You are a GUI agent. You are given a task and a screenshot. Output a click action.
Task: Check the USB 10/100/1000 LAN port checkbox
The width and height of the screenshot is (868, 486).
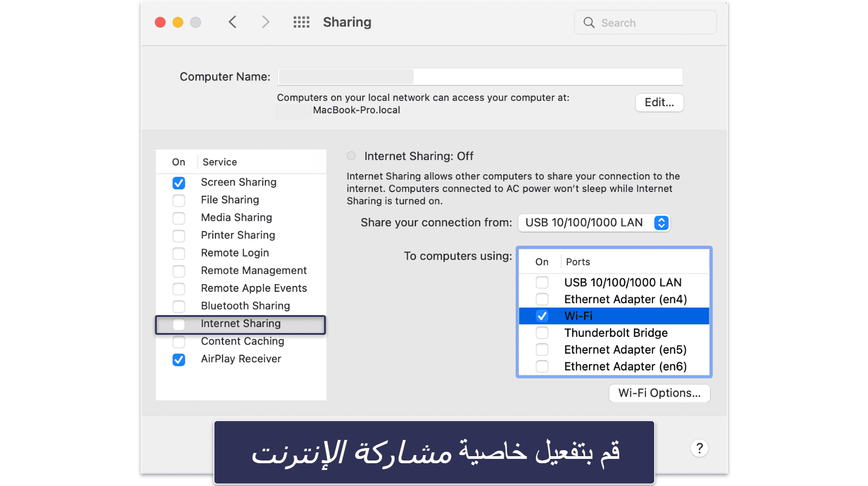(x=542, y=282)
